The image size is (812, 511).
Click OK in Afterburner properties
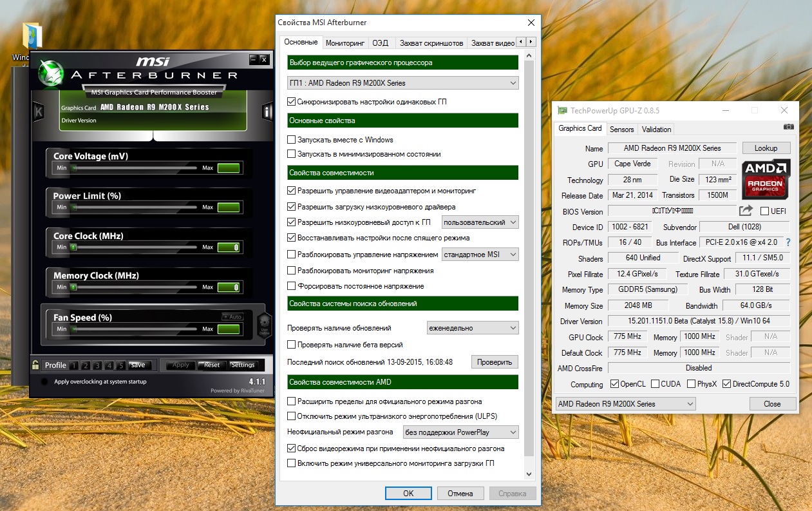(x=408, y=494)
